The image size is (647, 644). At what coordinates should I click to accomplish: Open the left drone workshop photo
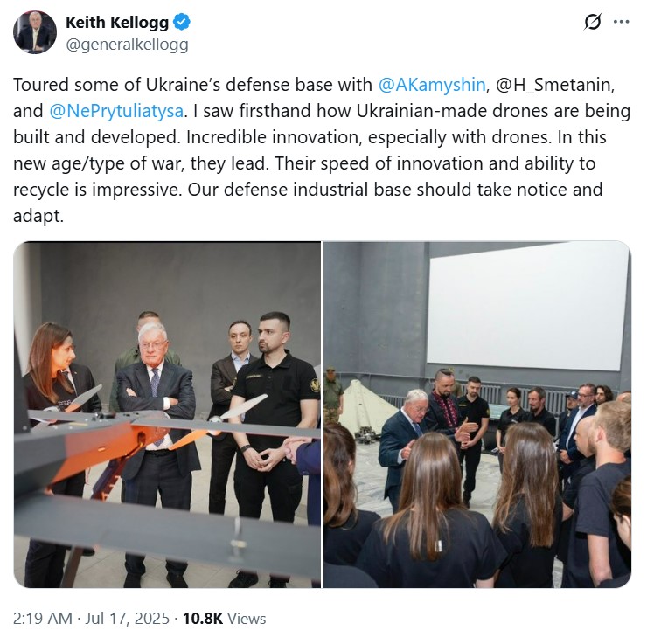(167, 414)
